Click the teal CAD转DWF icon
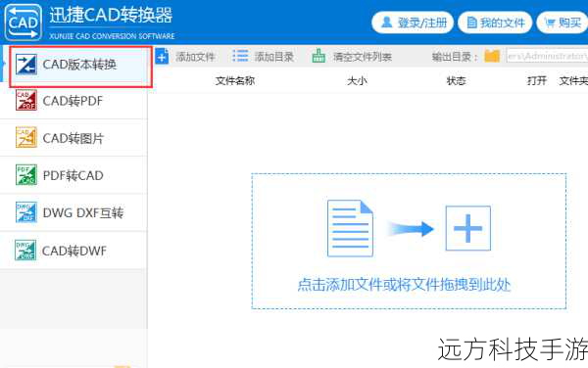 [25, 251]
